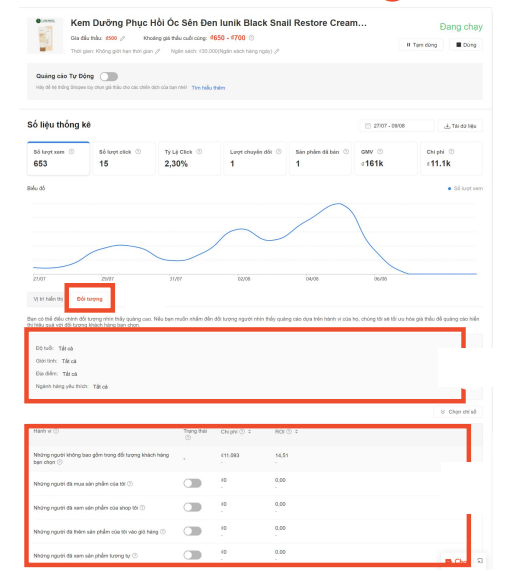The width and height of the screenshot is (511, 573).
Task: Switch to Vị trí hiển thị tab
Action: [48, 299]
